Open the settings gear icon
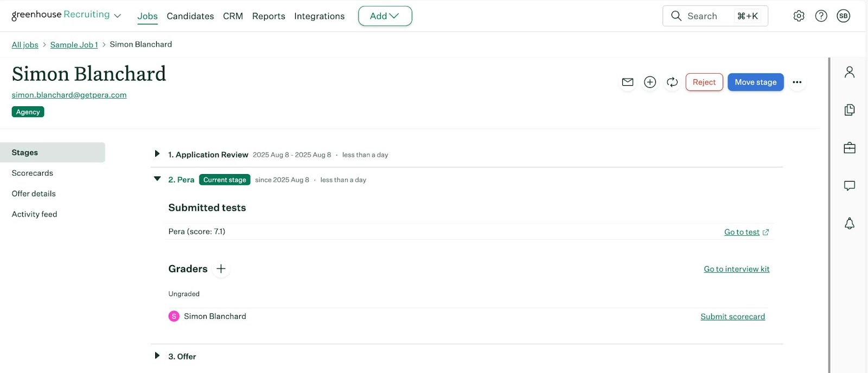The height and width of the screenshot is (373, 868). tap(799, 16)
